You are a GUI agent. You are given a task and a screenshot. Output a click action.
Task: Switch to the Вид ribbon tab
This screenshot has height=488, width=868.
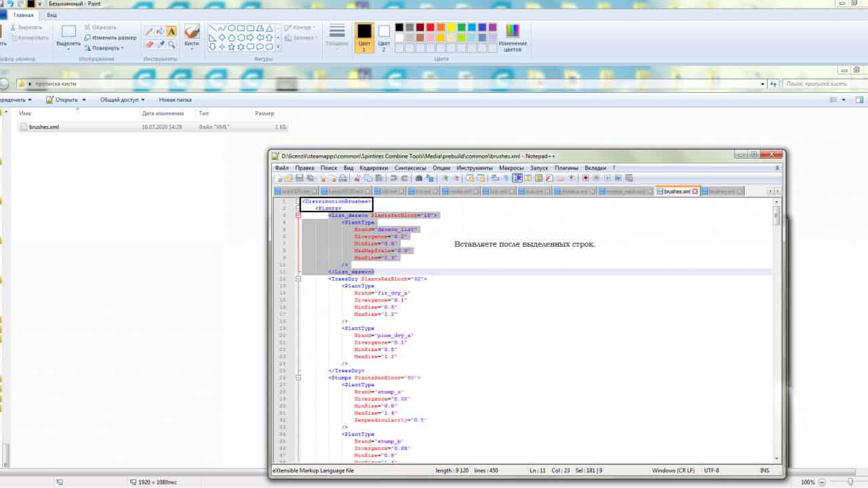pos(52,14)
